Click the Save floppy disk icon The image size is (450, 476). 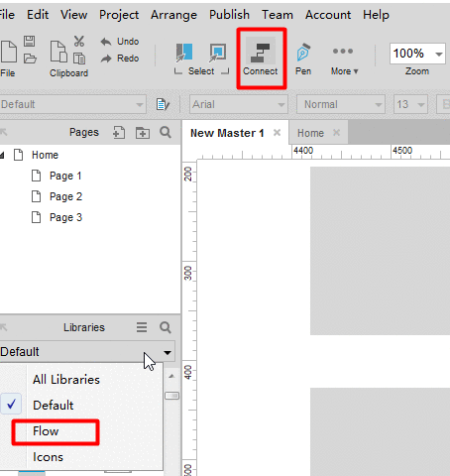coord(30,42)
